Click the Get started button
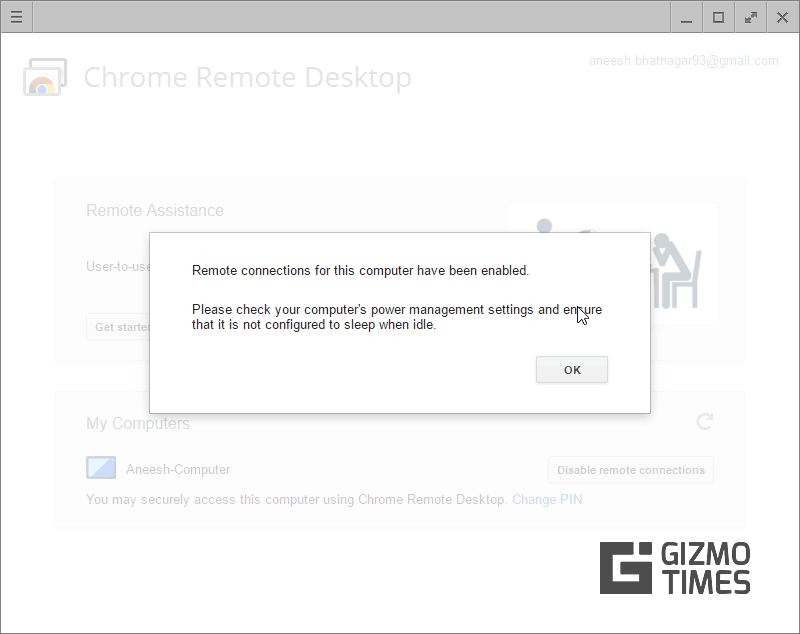The width and height of the screenshot is (800, 634). [120, 326]
